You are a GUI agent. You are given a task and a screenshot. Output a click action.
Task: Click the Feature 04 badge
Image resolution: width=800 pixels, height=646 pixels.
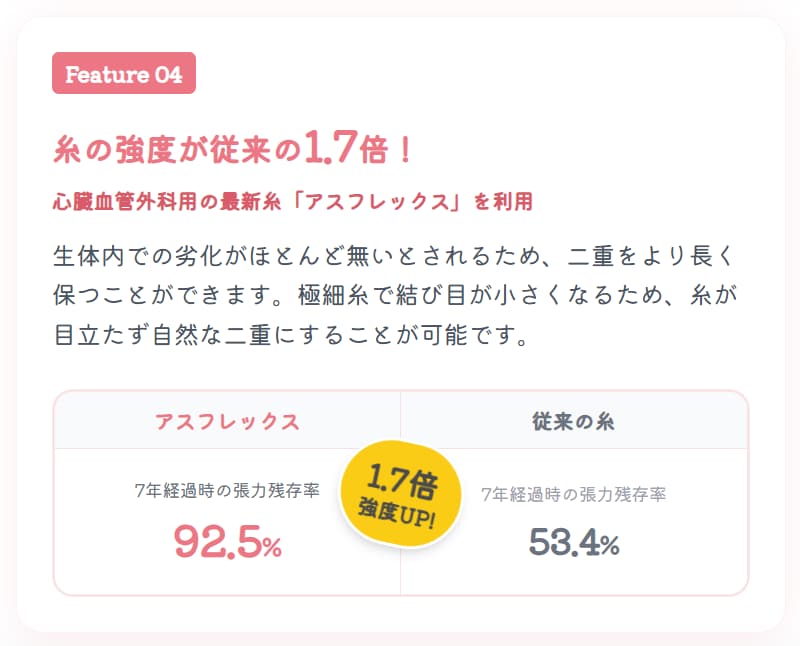(123, 75)
